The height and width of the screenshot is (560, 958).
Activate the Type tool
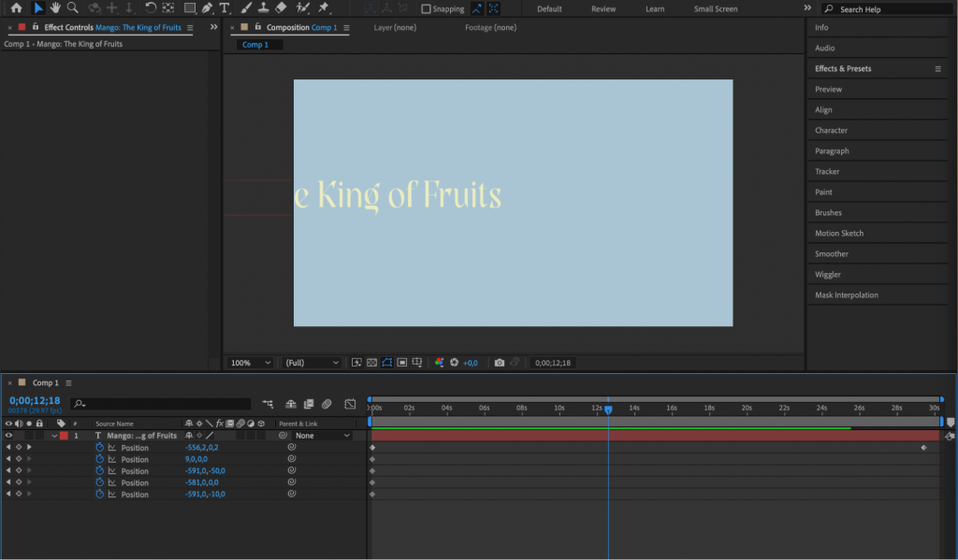click(x=224, y=8)
